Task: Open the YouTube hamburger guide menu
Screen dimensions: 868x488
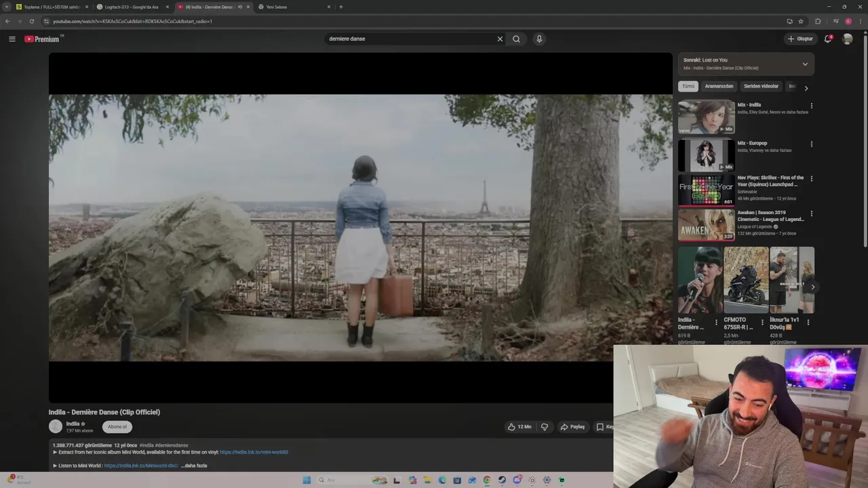Action: pos(12,39)
